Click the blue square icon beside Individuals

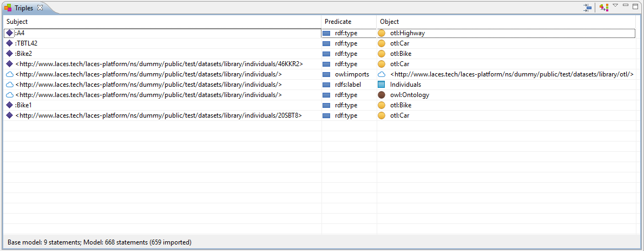click(x=382, y=85)
